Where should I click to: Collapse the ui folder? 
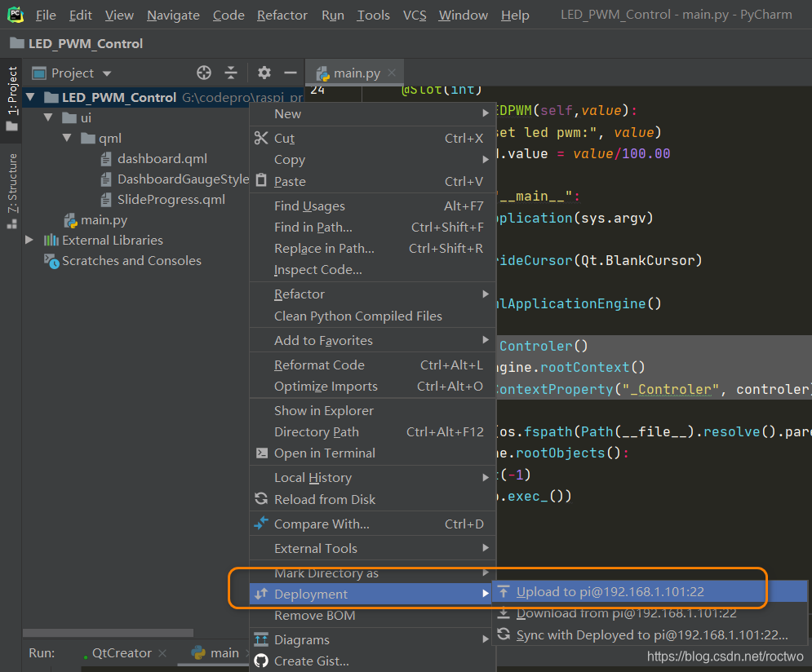click(x=49, y=117)
